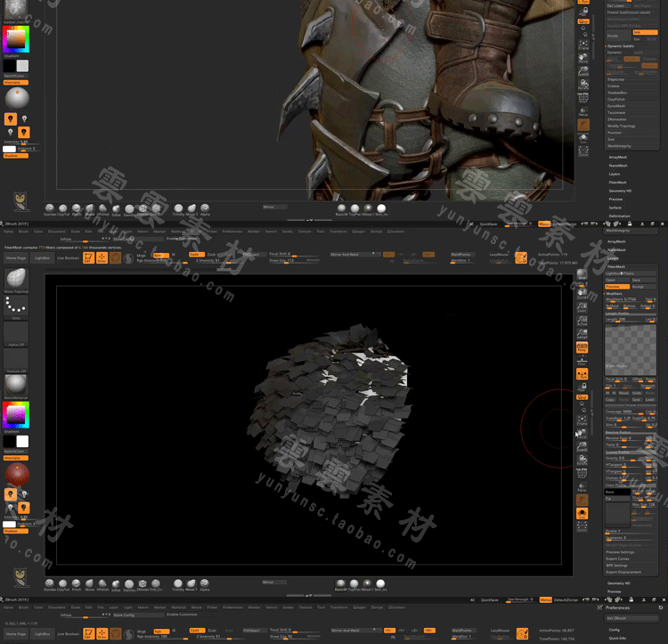Open Alpha Off selector in middle window
Image resolution: width=668 pixels, height=644 pixels.
coord(16,334)
